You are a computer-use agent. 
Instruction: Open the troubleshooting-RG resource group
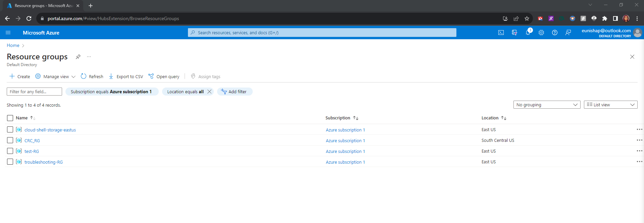[44, 162]
